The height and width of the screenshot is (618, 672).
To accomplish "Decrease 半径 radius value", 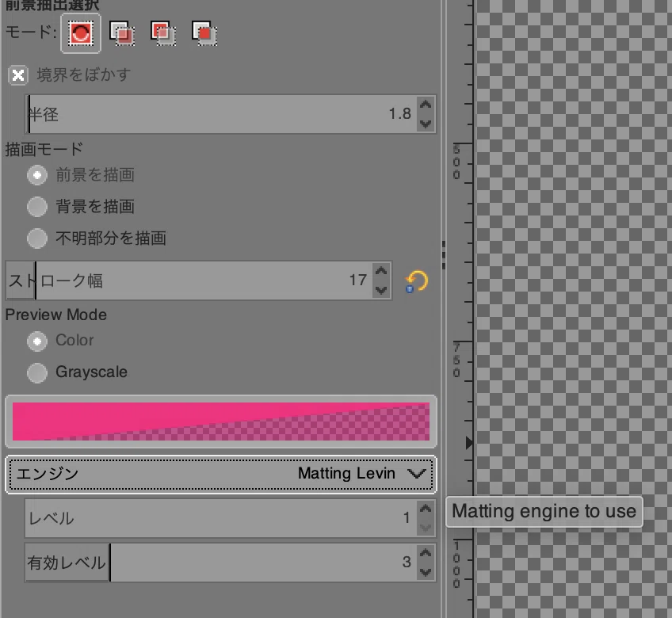I will click(426, 124).
